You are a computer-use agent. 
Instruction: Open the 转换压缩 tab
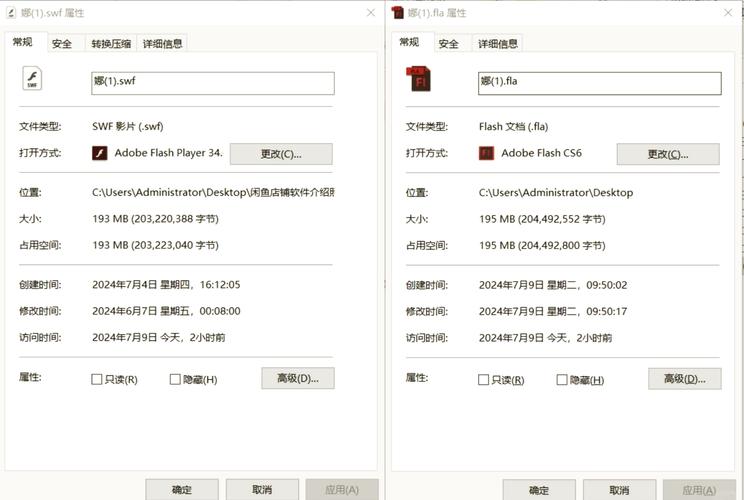coord(111,44)
